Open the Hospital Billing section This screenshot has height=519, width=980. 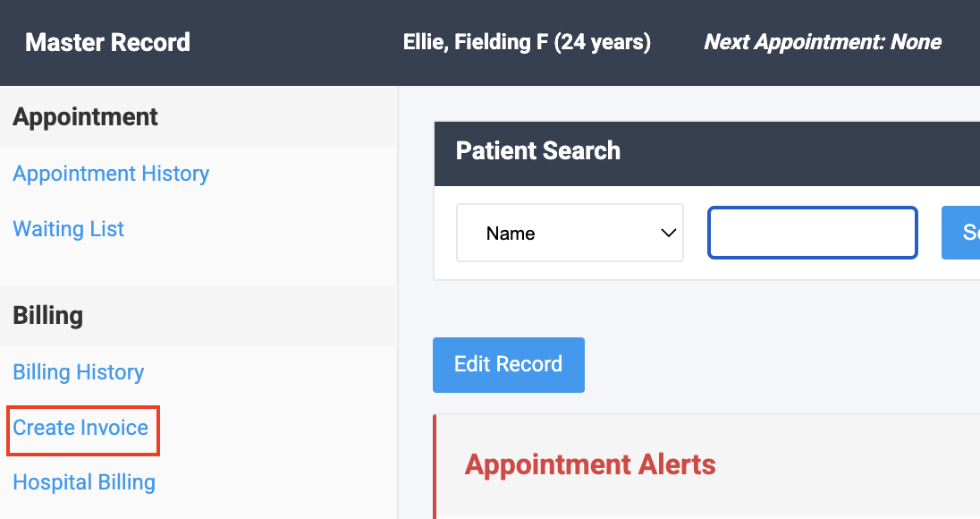coord(83,482)
